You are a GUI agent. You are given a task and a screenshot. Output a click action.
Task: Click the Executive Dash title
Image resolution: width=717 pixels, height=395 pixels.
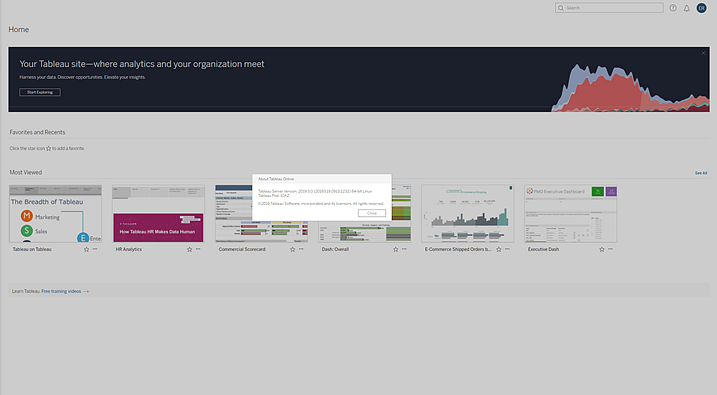coord(543,249)
